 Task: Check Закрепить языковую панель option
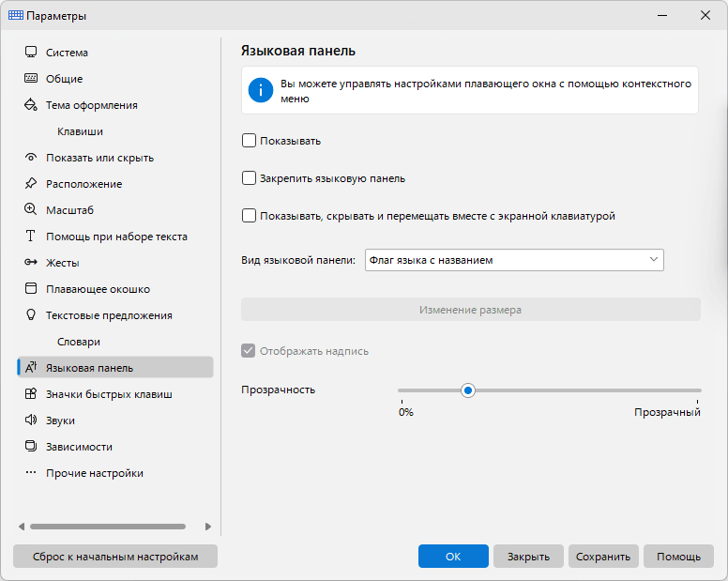point(249,178)
